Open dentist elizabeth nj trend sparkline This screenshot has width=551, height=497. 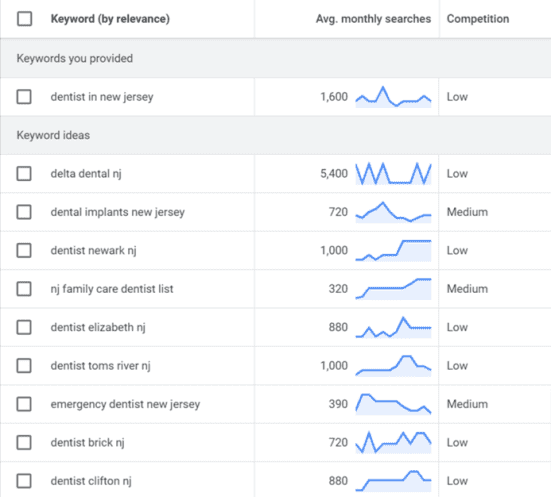pyautogui.click(x=393, y=327)
